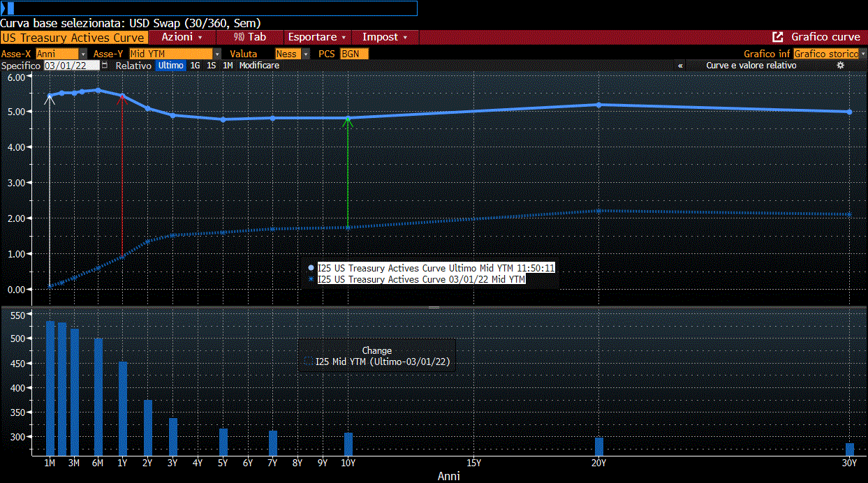The width and height of the screenshot is (868, 483).
Task: Expand the Grafico storico dropdown
Action: point(830,54)
